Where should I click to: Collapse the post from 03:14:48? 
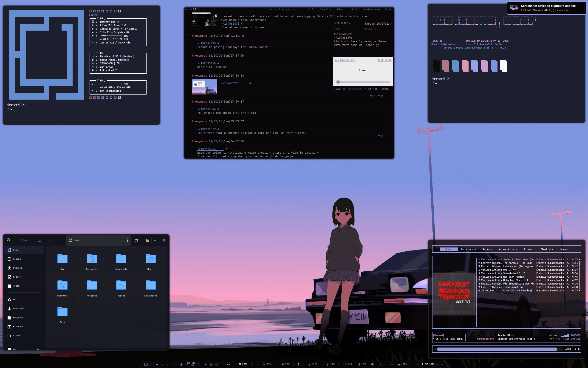(187, 35)
